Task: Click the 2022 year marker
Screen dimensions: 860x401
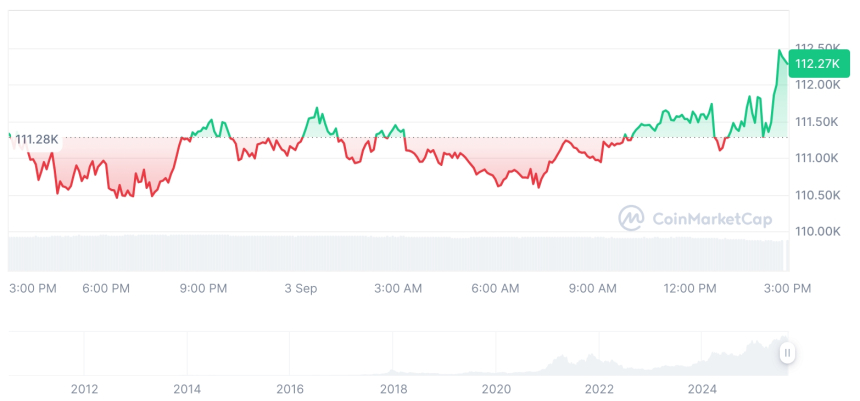Action: coord(599,388)
